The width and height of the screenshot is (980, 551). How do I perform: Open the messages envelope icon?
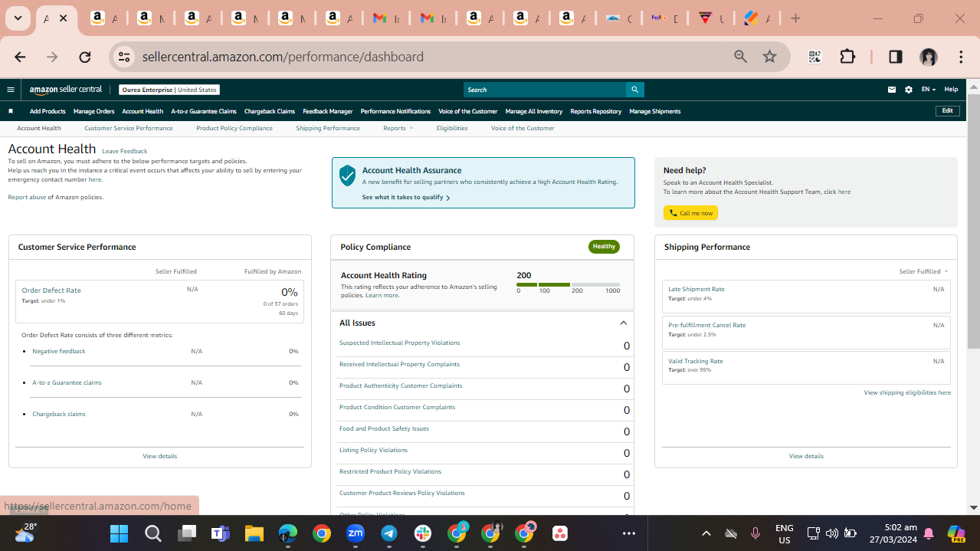[892, 90]
